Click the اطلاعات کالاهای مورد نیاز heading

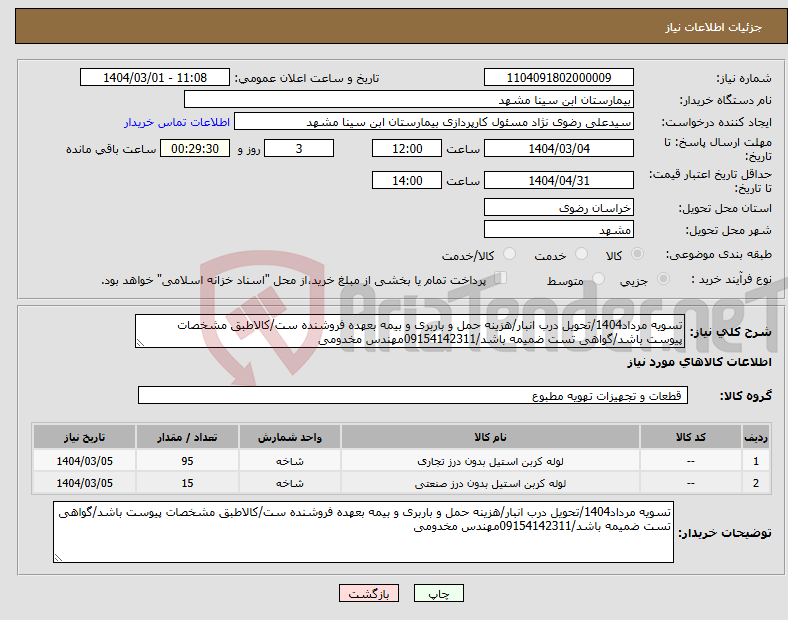point(699,362)
